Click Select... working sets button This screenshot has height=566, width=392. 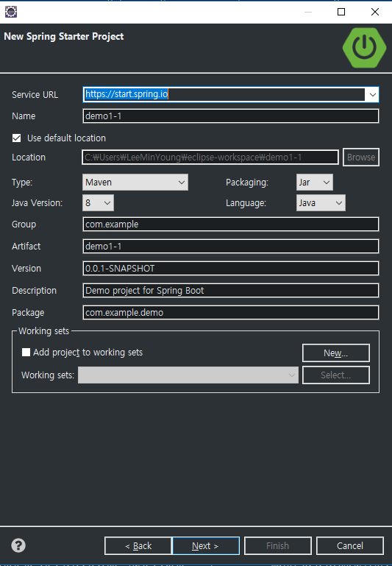tap(336, 375)
